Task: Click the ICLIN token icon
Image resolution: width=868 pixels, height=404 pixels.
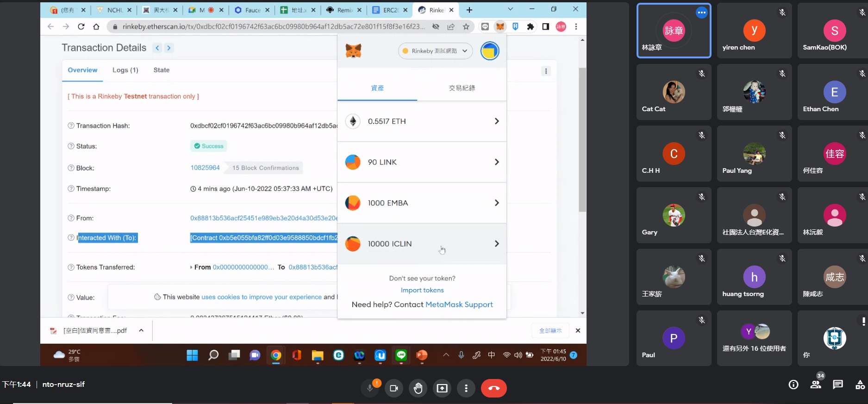Action: tap(353, 244)
